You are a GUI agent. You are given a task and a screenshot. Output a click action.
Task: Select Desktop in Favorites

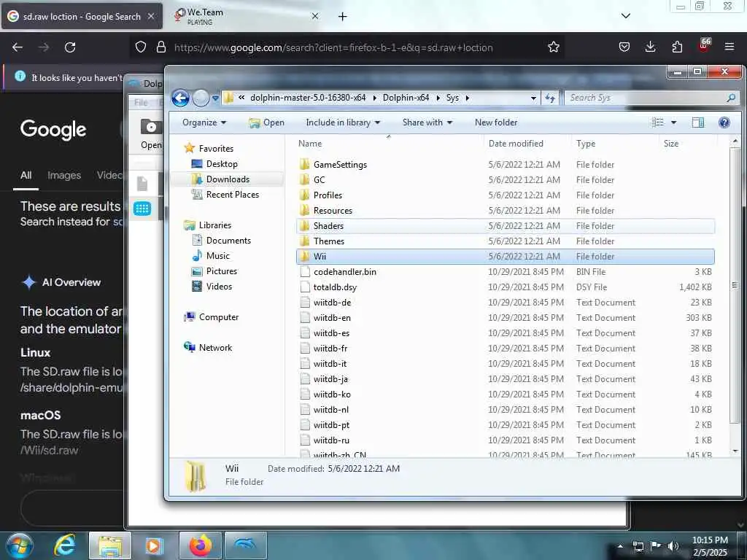coord(222,164)
